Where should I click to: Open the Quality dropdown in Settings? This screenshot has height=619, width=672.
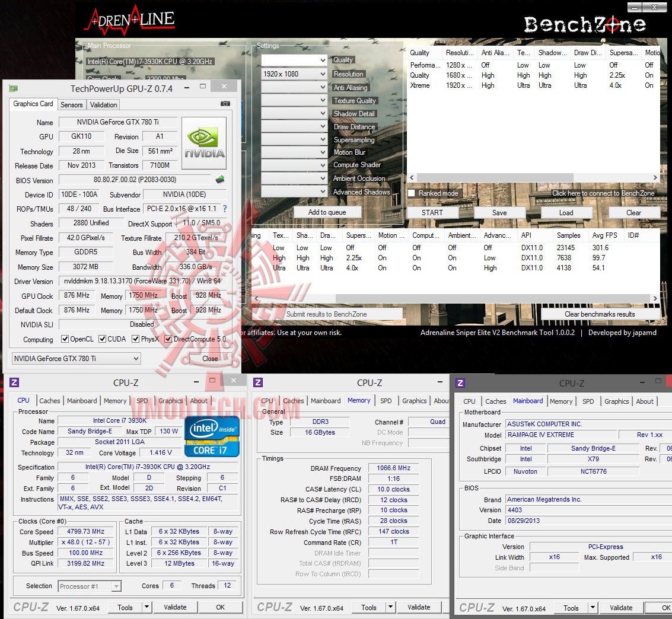(x=294, y=60)
